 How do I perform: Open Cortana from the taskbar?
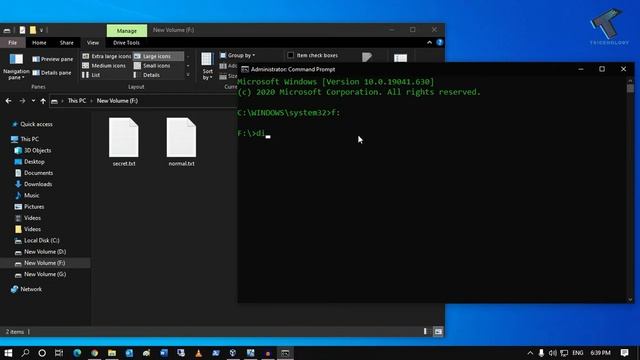42,353
